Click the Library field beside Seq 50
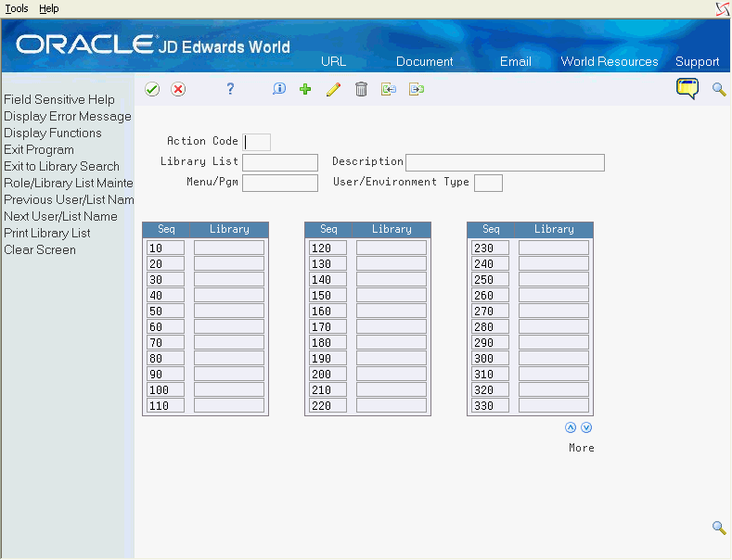 (229, 311)
